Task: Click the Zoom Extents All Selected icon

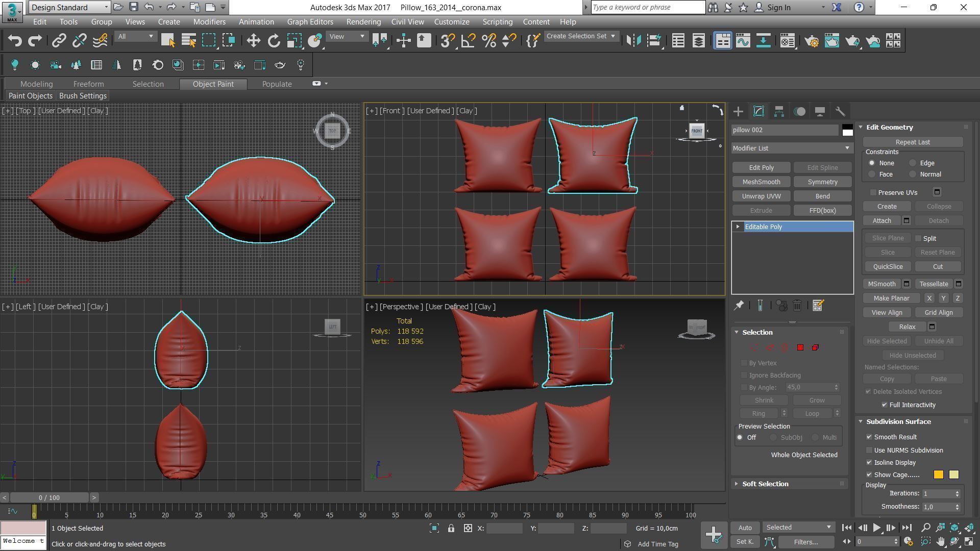Action: point(969,528)
